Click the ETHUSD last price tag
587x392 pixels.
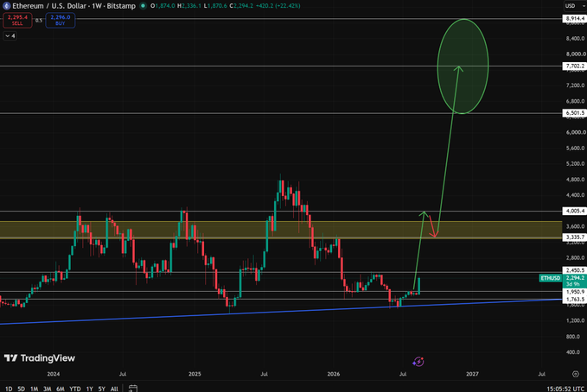pyautogui.click(x=551, y=278)
